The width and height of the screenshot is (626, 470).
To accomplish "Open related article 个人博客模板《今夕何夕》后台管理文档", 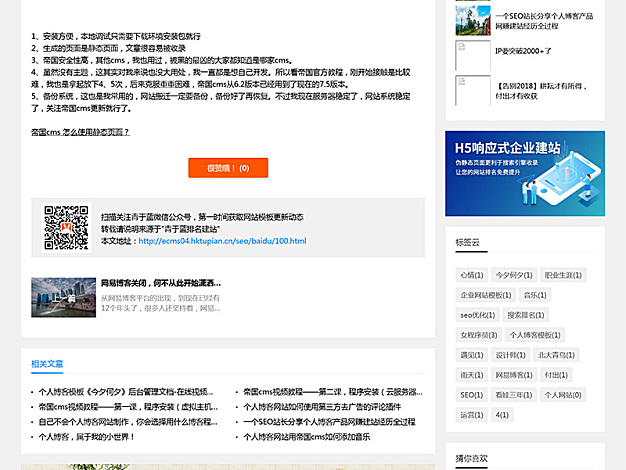I will [x=126, y=392].
